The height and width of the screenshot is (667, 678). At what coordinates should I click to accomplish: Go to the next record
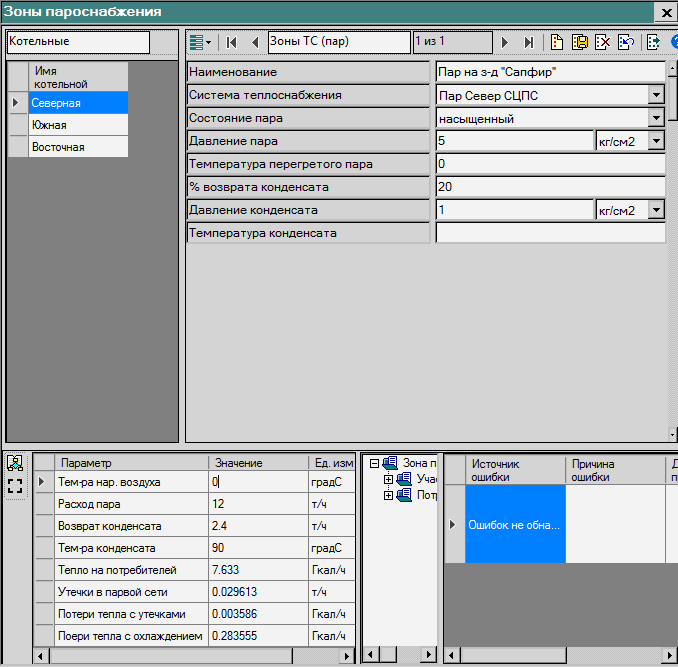click(x=505, y=42)
